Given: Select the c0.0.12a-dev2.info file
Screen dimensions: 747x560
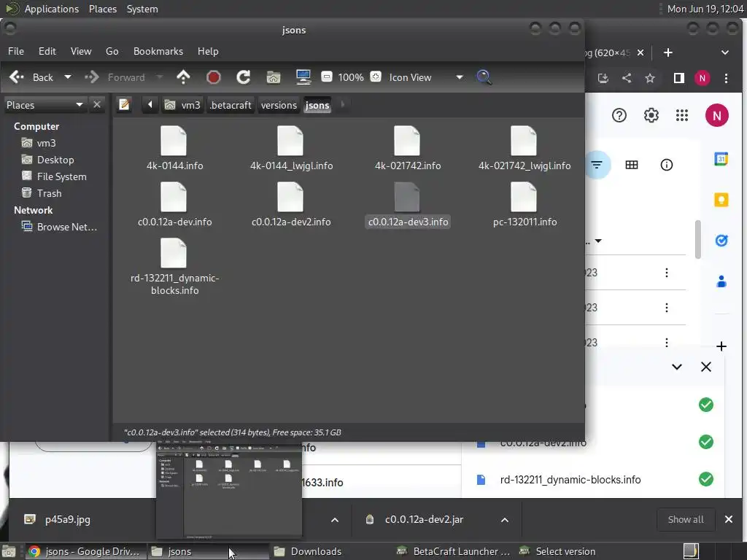Looking at the screenshot, I should [291, 204].
